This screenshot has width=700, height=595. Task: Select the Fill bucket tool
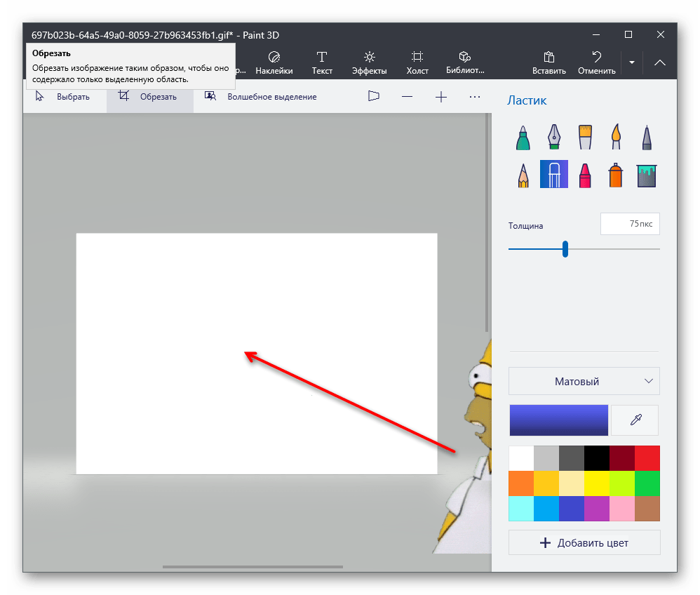click(x=647, y=175)
